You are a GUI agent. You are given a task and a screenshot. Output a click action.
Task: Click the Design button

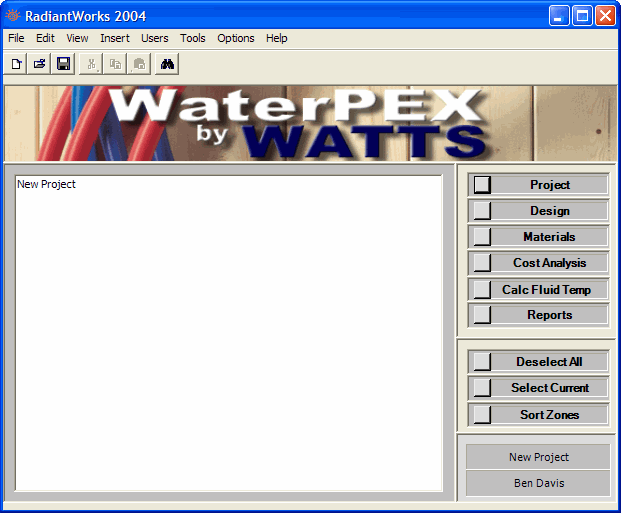(538, 211)
